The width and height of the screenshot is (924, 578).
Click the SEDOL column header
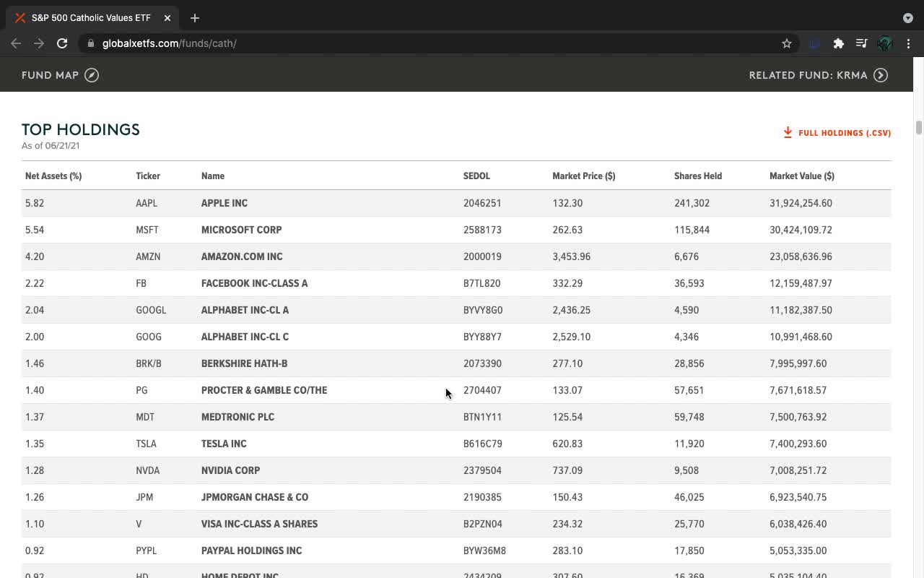click(x=476, y=176)
